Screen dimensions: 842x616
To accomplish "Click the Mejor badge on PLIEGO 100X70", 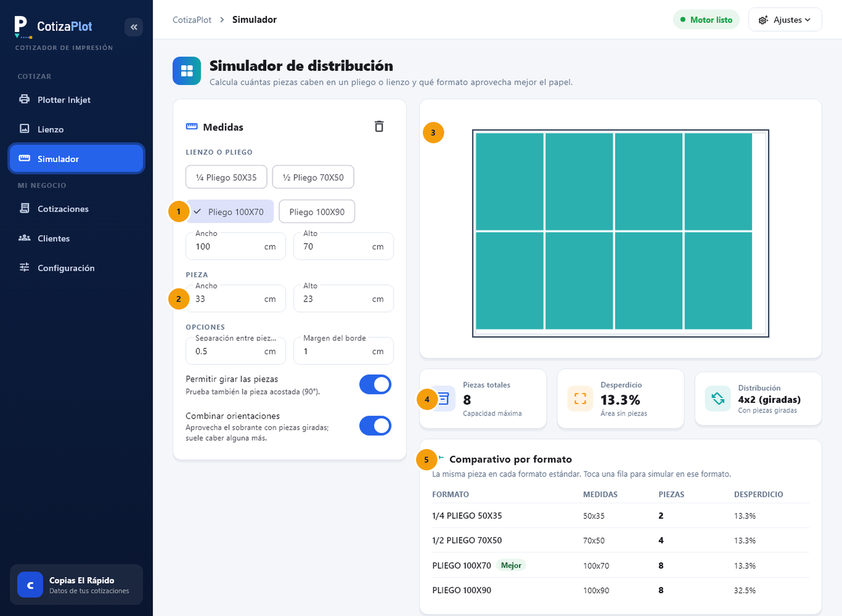I will click(x=511, y=565).
